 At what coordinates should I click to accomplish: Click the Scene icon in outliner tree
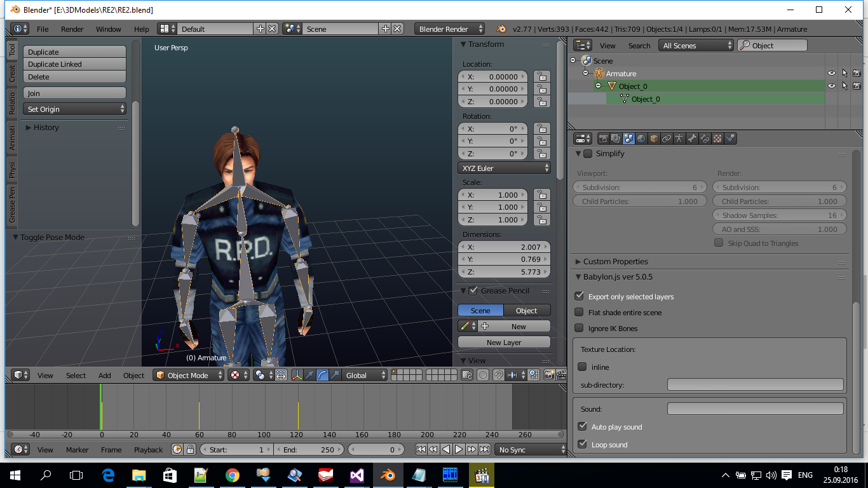[x=587, y=61]
